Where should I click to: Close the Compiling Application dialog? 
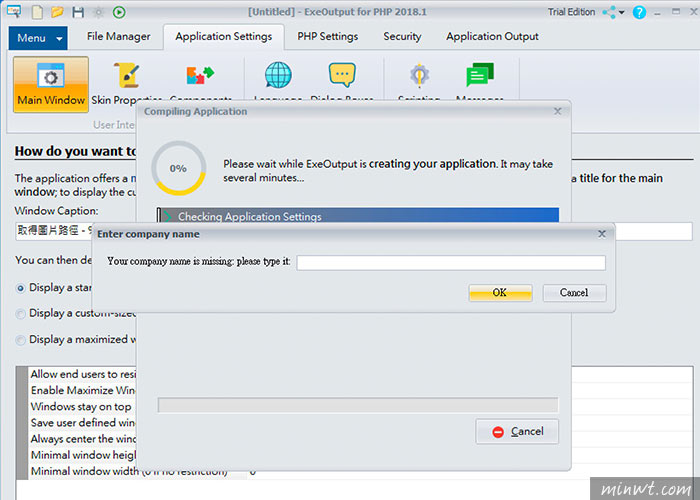coord(558,112)
